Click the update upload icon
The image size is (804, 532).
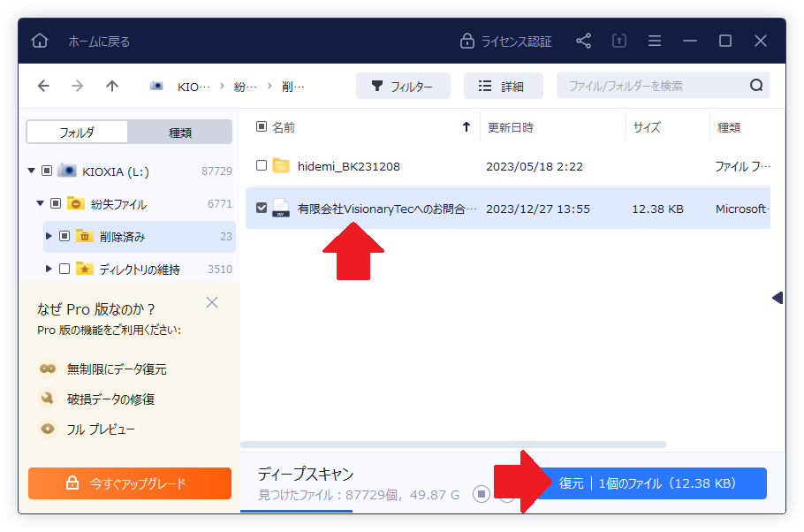(619, 41)
